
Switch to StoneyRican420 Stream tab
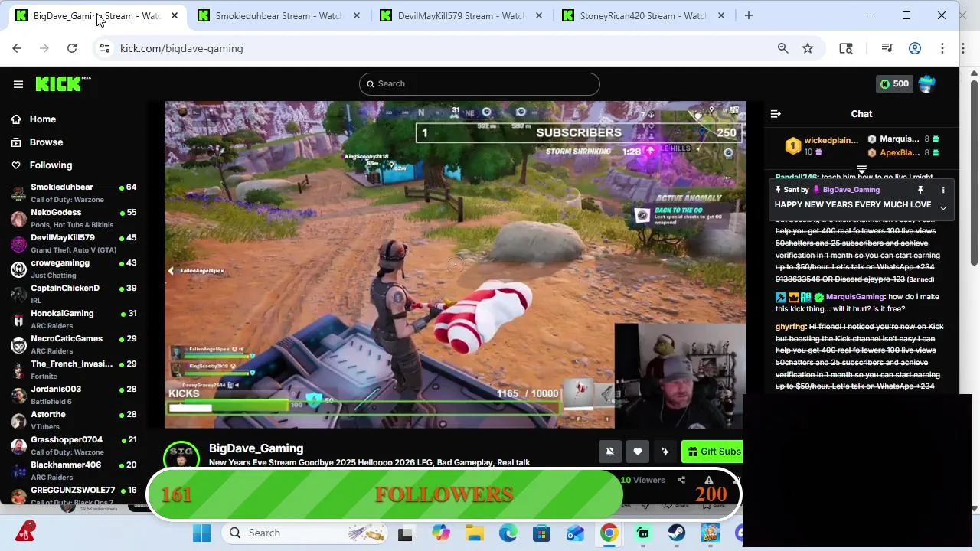(x=643, y=15)
